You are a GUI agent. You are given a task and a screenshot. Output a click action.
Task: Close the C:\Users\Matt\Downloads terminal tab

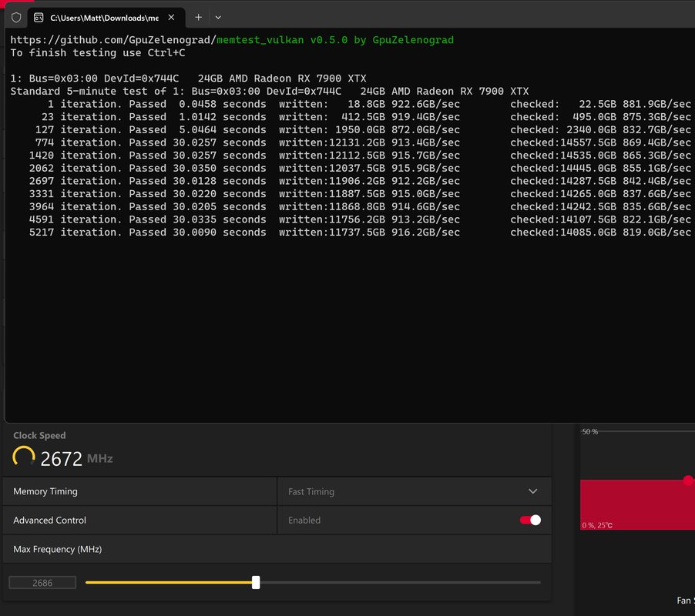pos(171,17)
